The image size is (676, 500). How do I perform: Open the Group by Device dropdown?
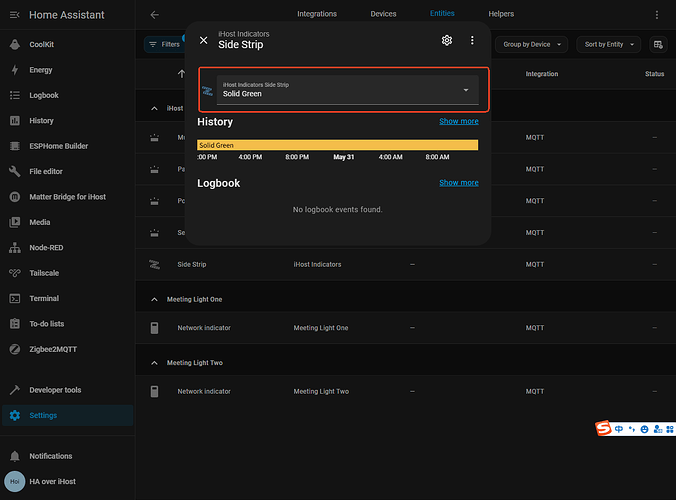(x=532, y=44)
